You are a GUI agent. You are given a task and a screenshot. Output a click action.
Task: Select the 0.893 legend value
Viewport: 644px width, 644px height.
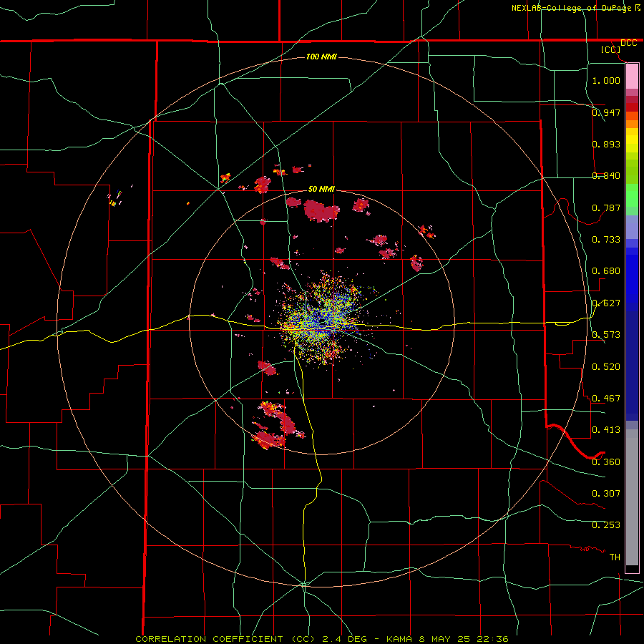[x=606, y=144]
